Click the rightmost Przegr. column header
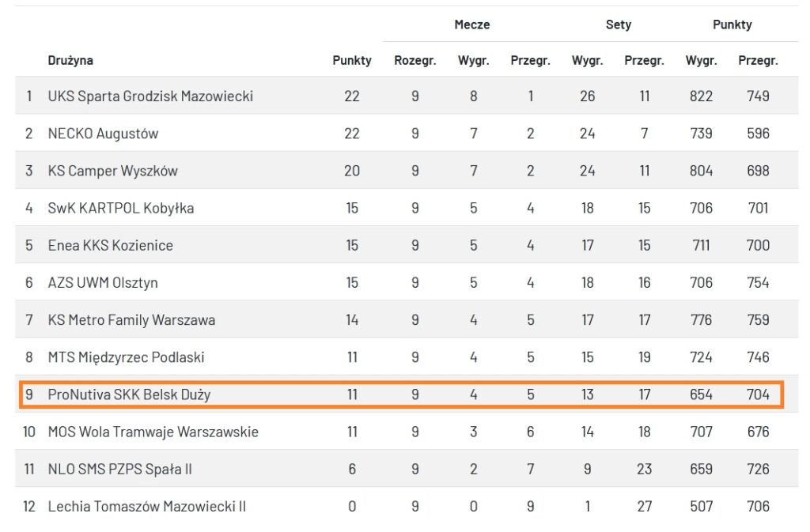 click(x=758, y=60)
